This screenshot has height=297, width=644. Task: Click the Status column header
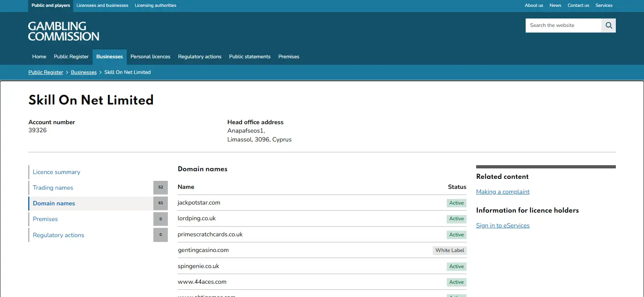tap(457, 187)
